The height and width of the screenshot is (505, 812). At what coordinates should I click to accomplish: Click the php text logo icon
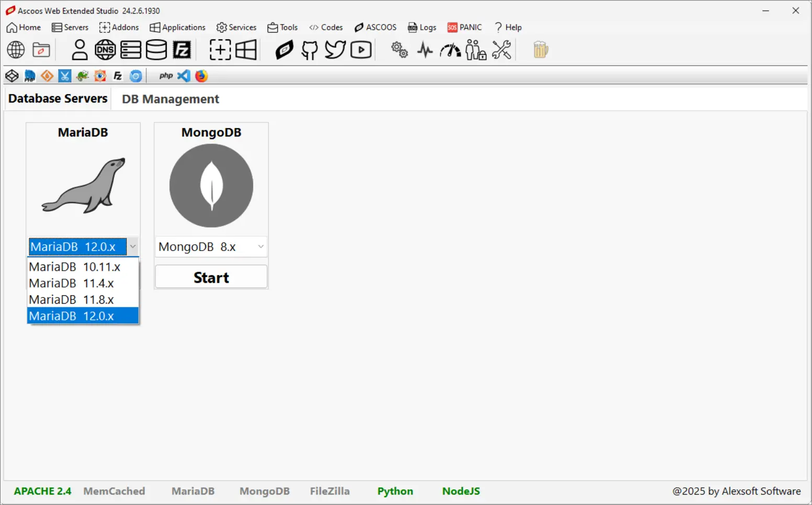click(166, 76)
